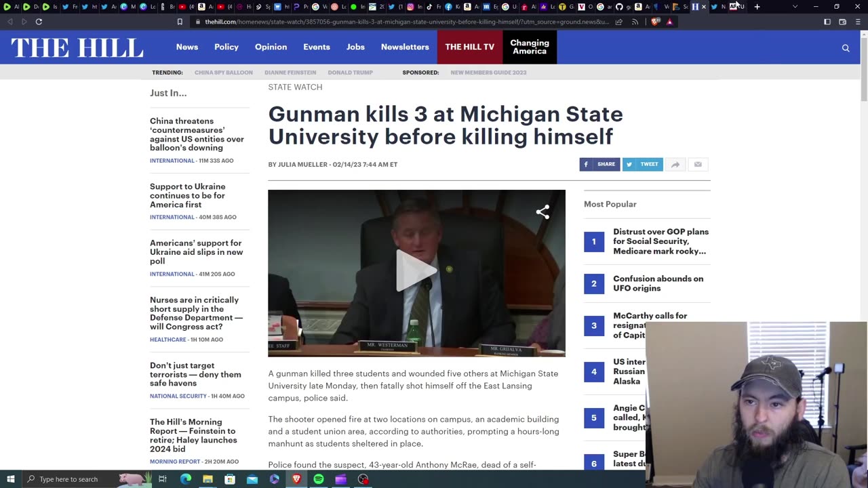Viewport: 868px width, 488px height.
Task: Share the article on Facebook
Action: [x=599, y=164]
